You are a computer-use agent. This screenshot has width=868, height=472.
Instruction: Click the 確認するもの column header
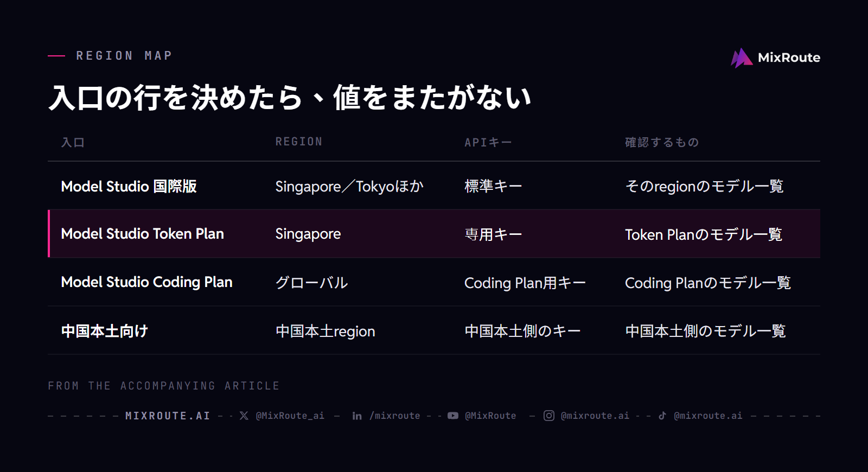tap(662, 142)
